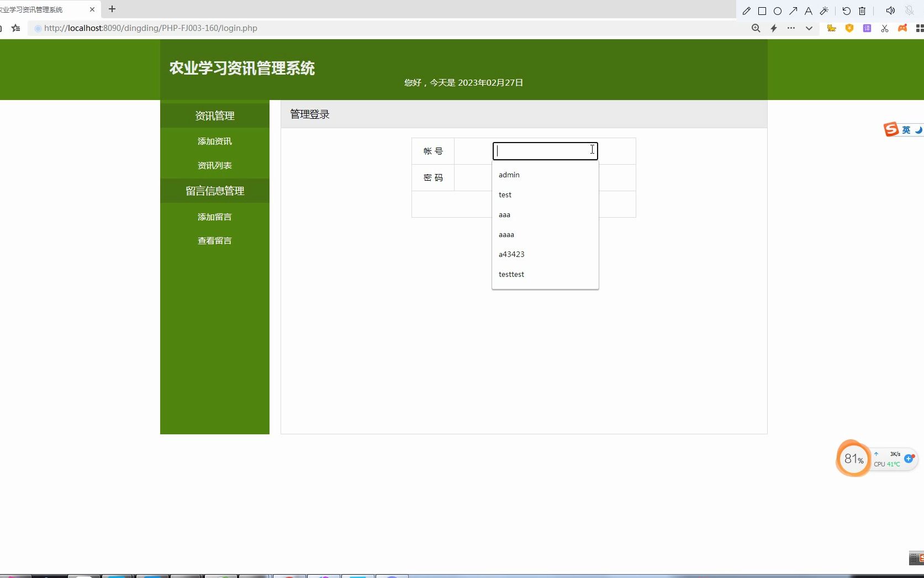This screenshot has height=578, width=924.
Task: Select the arrow annotation tool
Action: pyautogui.click(x=793, y=11)
